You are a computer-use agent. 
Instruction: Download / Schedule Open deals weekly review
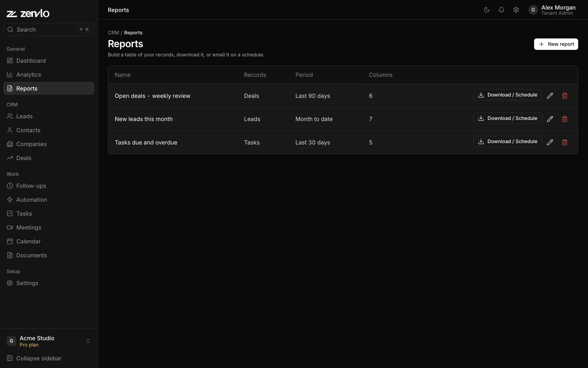click(507, 95)
